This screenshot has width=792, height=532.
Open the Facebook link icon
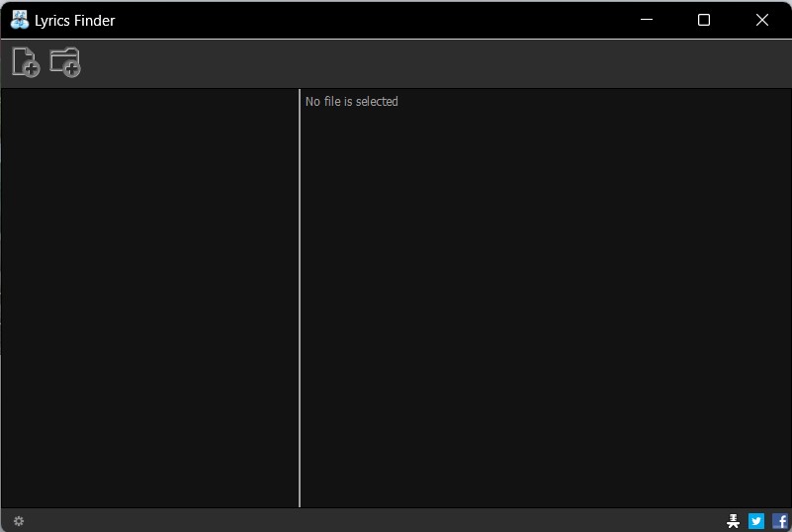780,521
